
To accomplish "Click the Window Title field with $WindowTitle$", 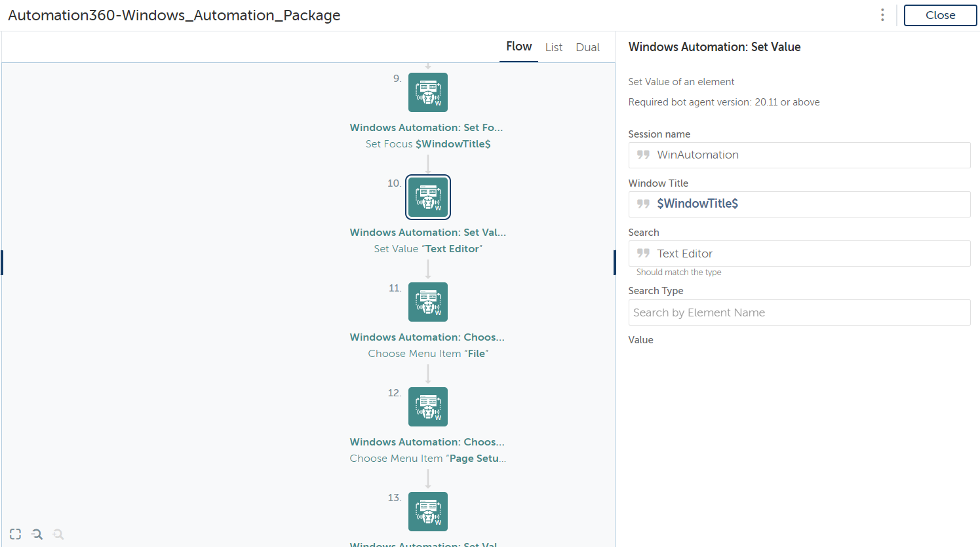I will click(x=799, y=204).
